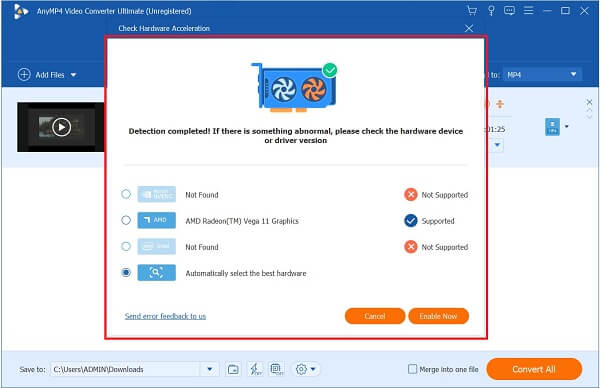Expand the Add Files dropdown arrow

(x=73, y=75)
